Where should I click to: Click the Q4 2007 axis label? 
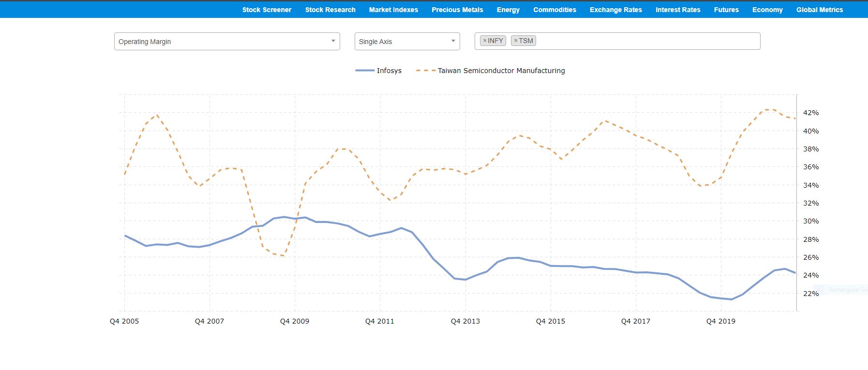coord(210,321)
